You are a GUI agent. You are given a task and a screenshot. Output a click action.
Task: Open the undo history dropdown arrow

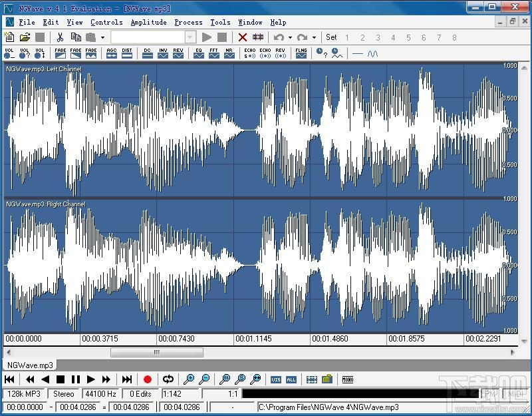[x=290, y=38]
